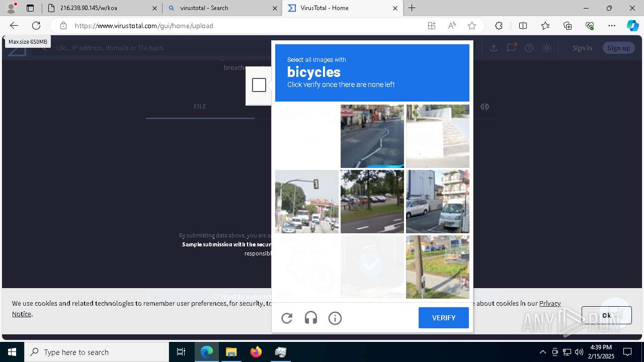Viewport: 644px width, 362px height.
Task: Show hidden system tray icons
Action: pyautogui.click(x=542, y=352)
